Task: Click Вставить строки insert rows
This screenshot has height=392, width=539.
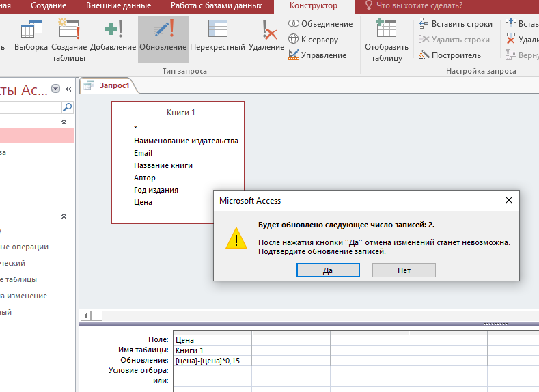Action: point(456,24)
